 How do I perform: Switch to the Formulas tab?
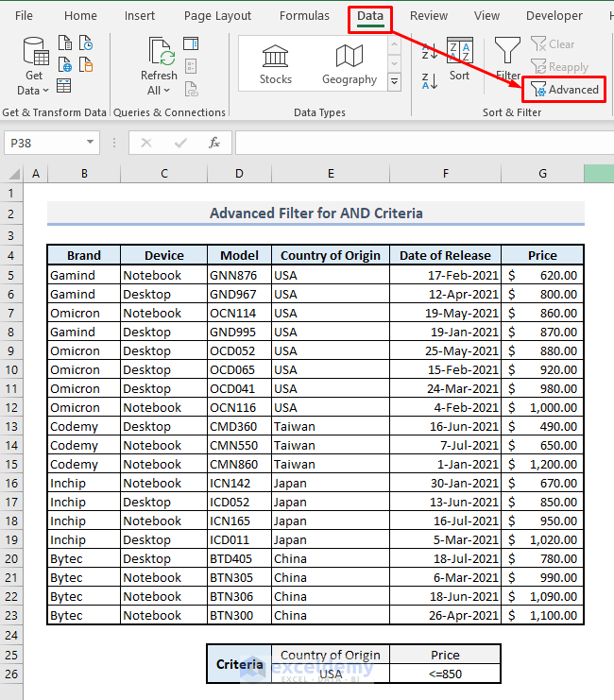coord(304,16)
